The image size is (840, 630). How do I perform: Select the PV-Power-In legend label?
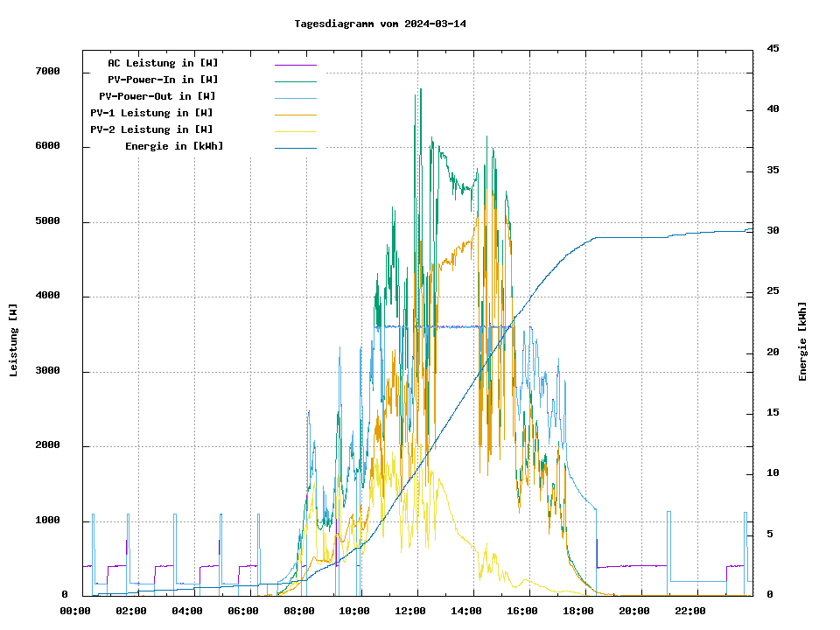point(169,80)
